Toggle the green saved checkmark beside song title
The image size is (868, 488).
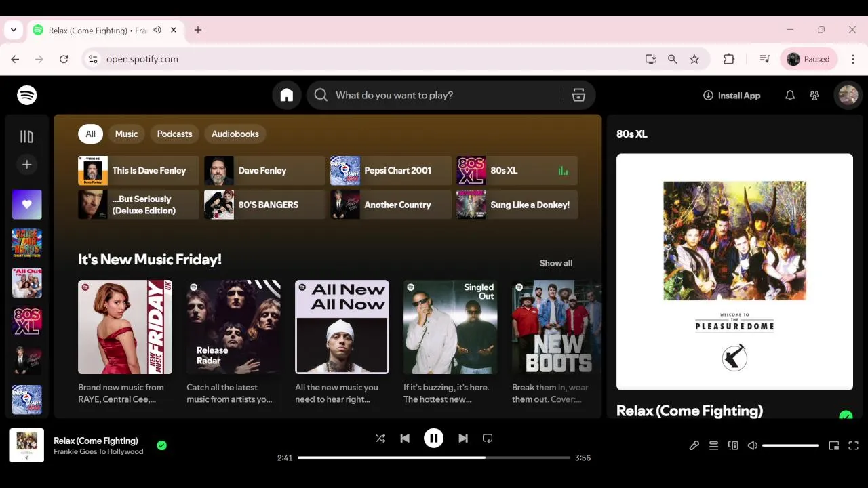[x=161, y=445]
